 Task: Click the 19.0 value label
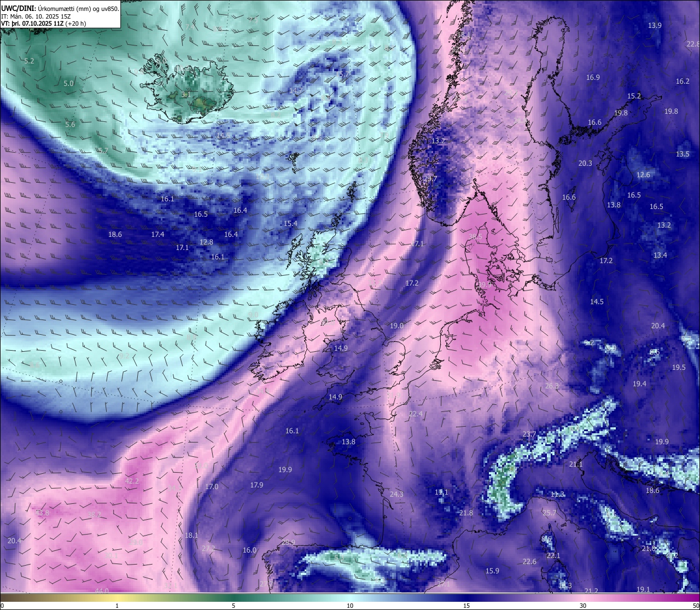[396, 326]
